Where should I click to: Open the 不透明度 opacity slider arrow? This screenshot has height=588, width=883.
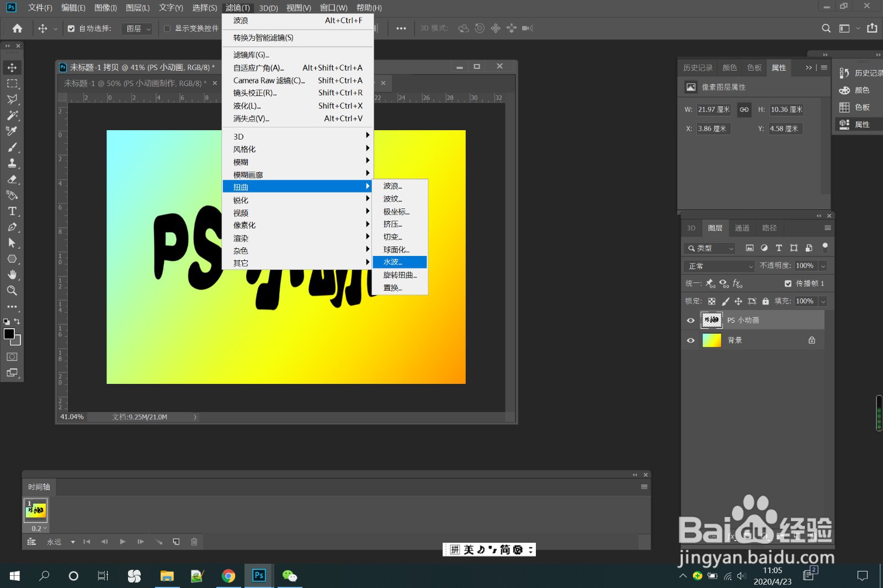point(823,266)
